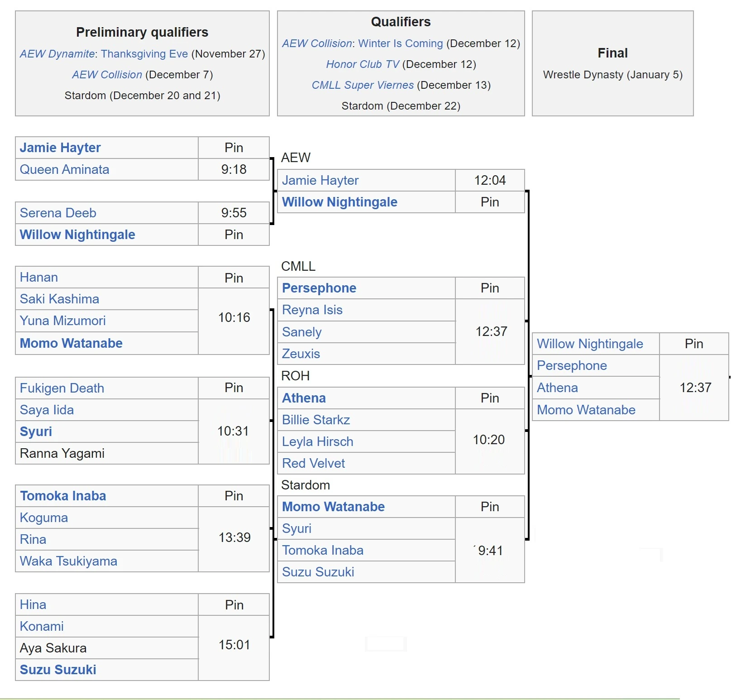Click the Queen Aminata link

click(x=64, y=169)
